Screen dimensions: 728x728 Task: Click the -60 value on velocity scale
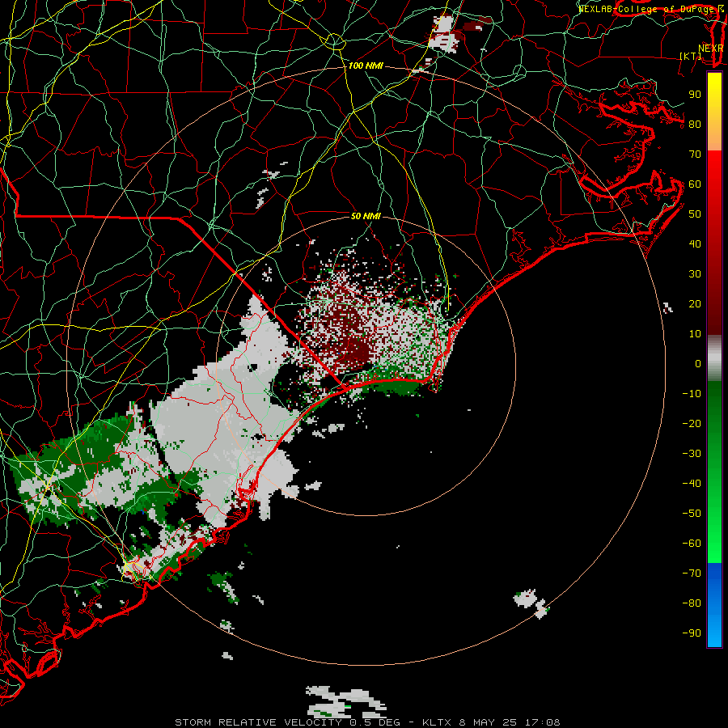point(692,544)
